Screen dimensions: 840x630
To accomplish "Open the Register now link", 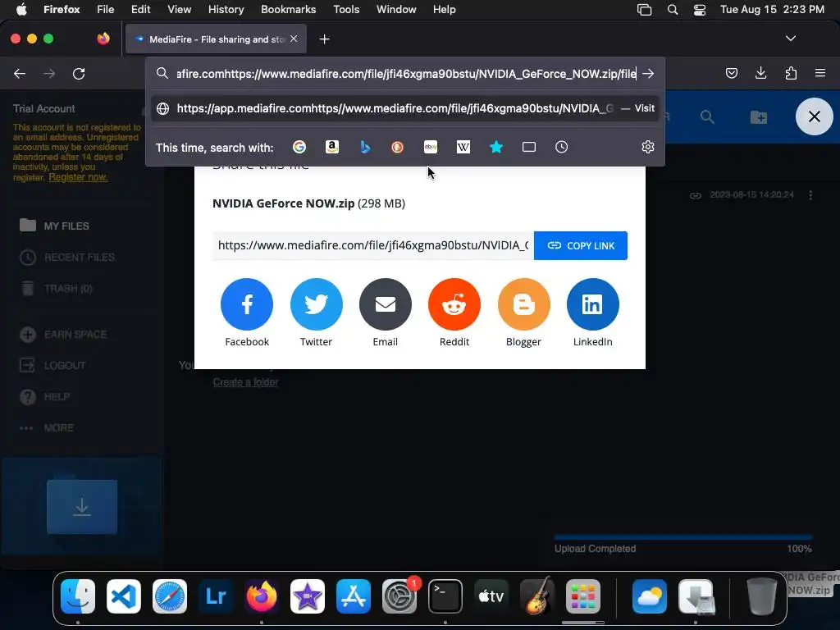I will click(x=78, y=177).
